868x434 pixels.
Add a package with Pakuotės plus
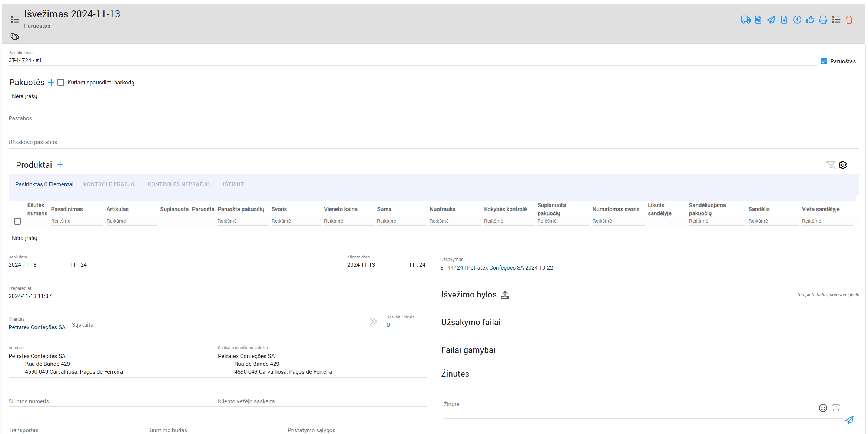[51, 83]
